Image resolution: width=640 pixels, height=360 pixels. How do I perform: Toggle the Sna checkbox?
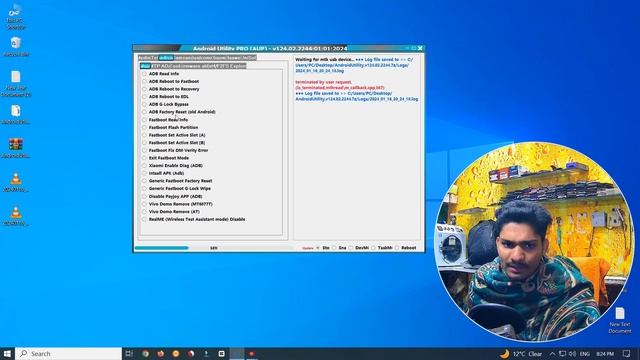pos(334,248)
